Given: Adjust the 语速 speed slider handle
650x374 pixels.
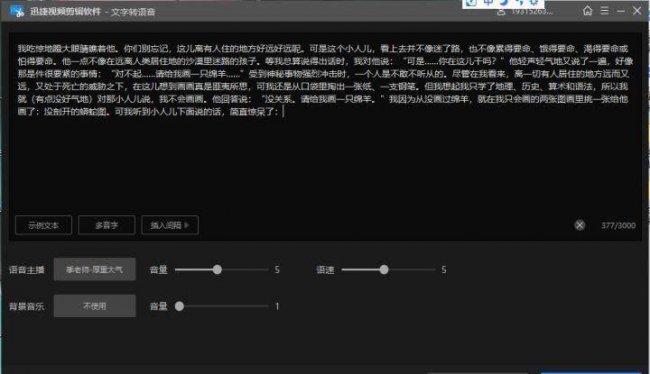Looking at the screenshot, I should 384,270.
